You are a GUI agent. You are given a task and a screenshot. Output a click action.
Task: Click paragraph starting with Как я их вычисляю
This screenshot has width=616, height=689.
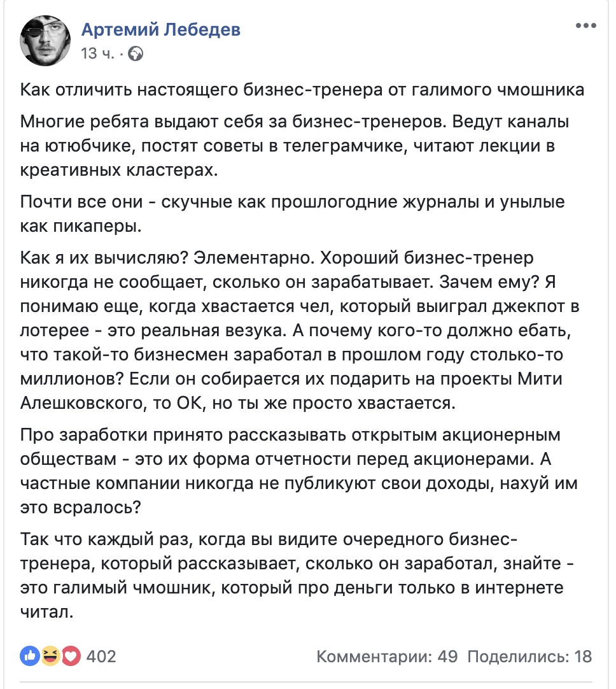click(300, 330)
